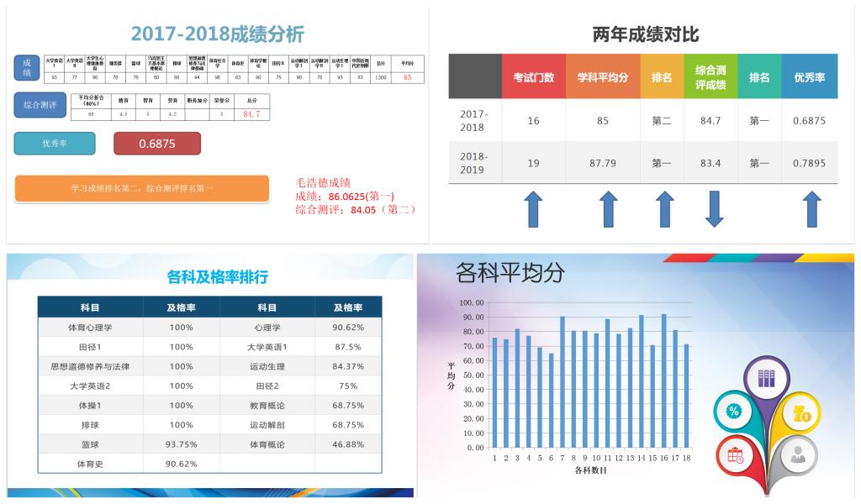Click the 2017-2018成绩分析 slide title
The width and height of the screenshot is (861, 504).
218,34
